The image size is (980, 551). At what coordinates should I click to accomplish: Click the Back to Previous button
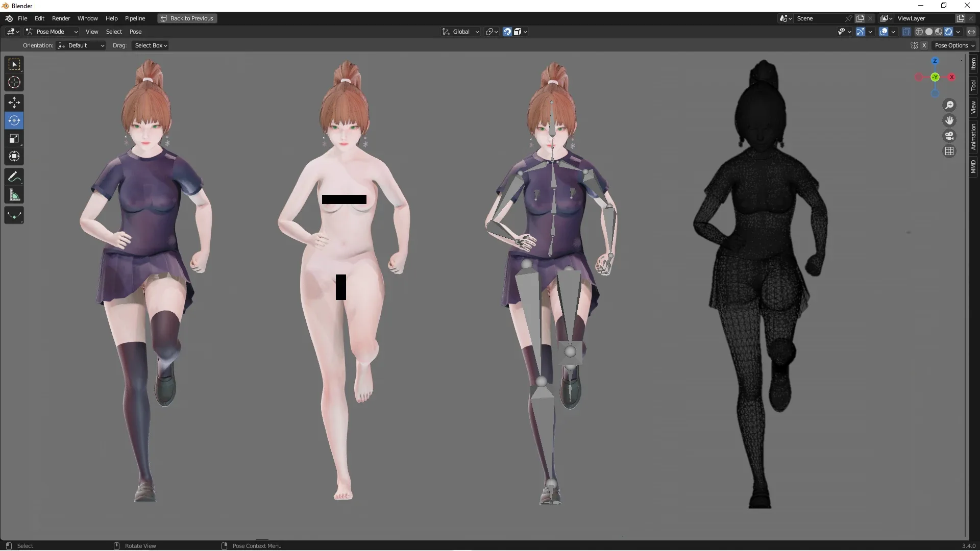187,18
